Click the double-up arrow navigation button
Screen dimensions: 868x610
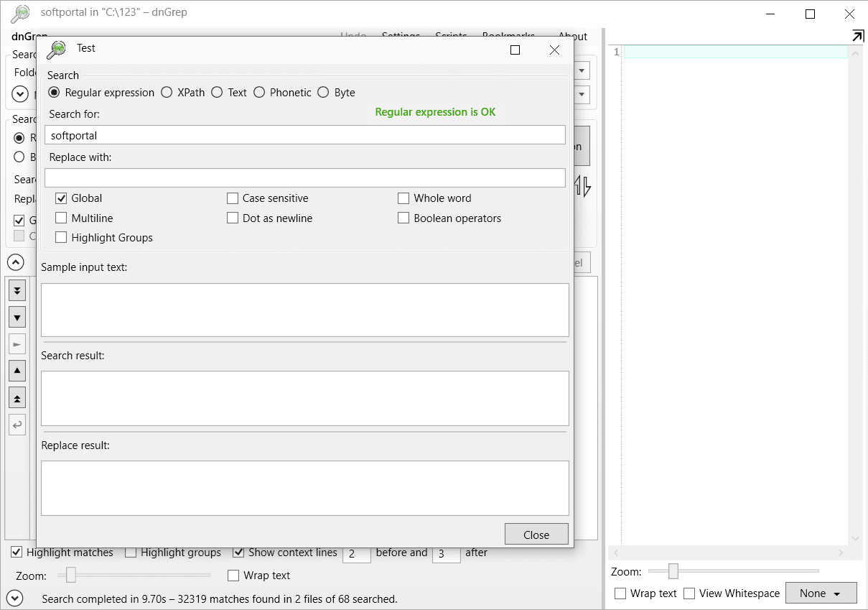[17, 398]
